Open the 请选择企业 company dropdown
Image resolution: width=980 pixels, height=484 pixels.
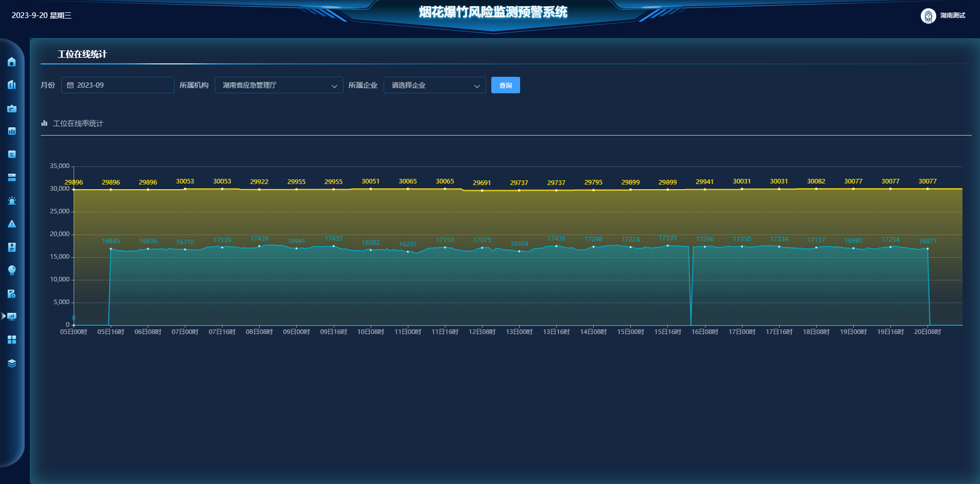coord(435,85)
